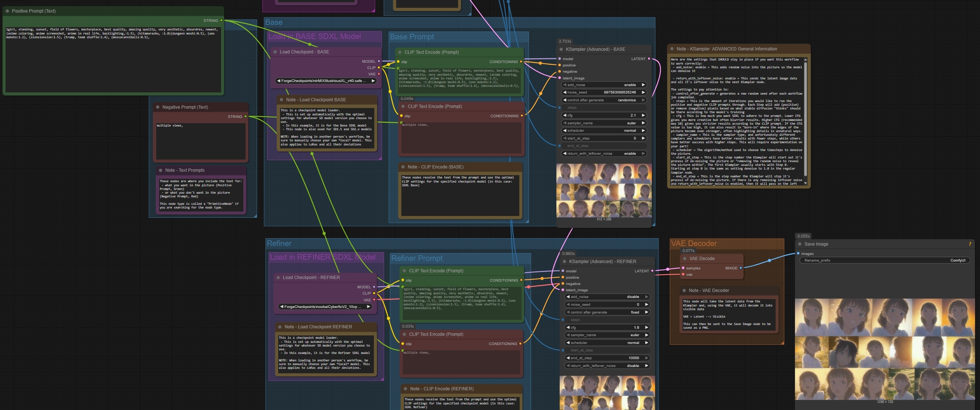Collapse the KSampler (Advanced) - BASE node

[561, 49]
